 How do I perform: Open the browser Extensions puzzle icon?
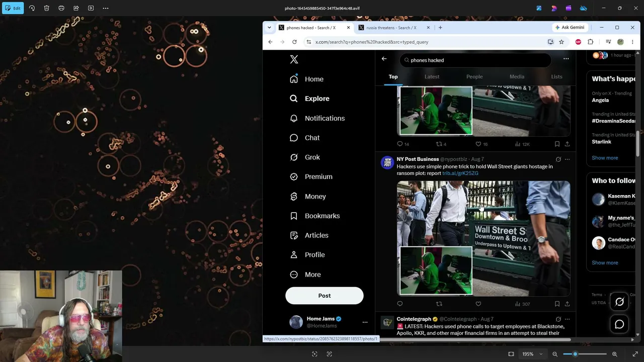(591, 42)
